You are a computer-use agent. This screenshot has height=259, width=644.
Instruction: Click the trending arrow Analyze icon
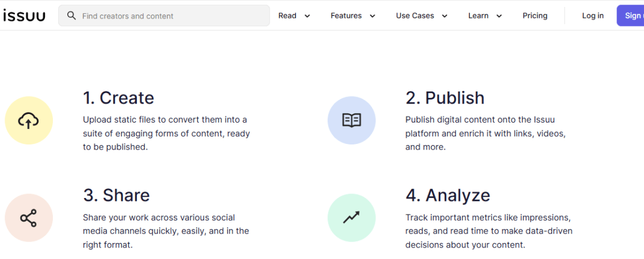coord(351,218)
